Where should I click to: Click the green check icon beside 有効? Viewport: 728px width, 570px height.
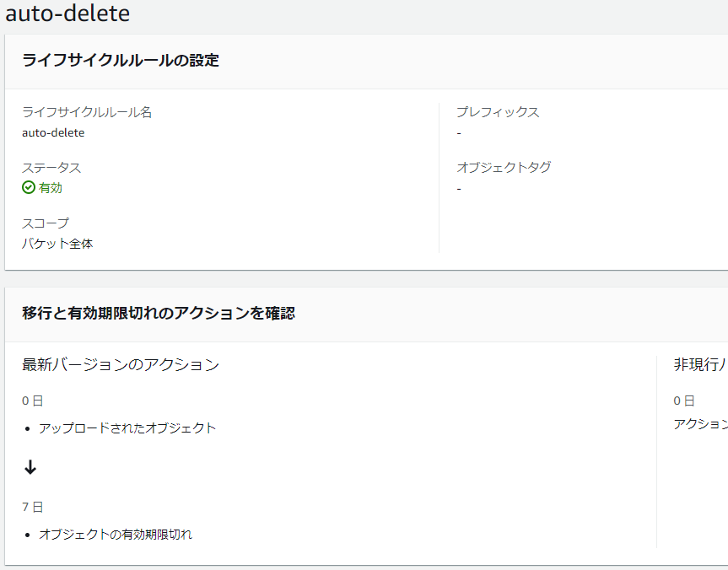(x=28, y=187)
